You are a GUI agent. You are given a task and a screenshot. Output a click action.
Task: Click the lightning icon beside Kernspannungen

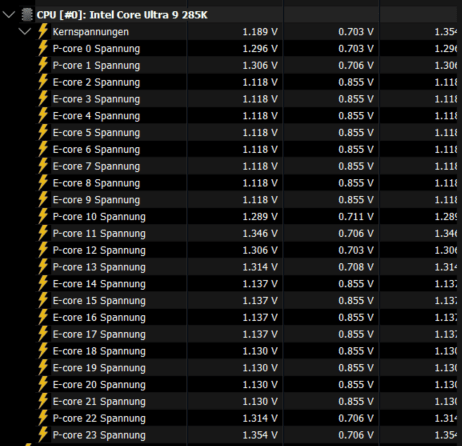[43, 31]
